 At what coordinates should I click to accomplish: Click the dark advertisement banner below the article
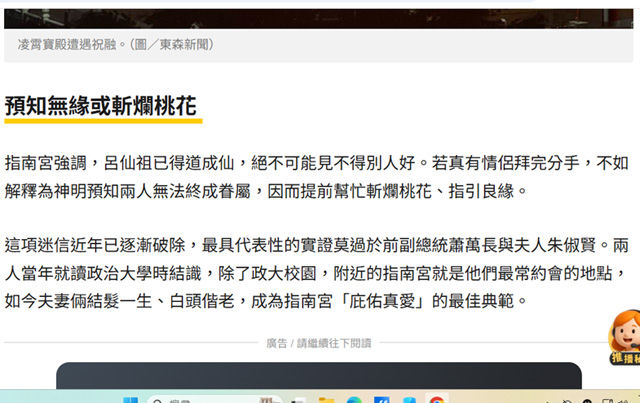click(319, 376)
